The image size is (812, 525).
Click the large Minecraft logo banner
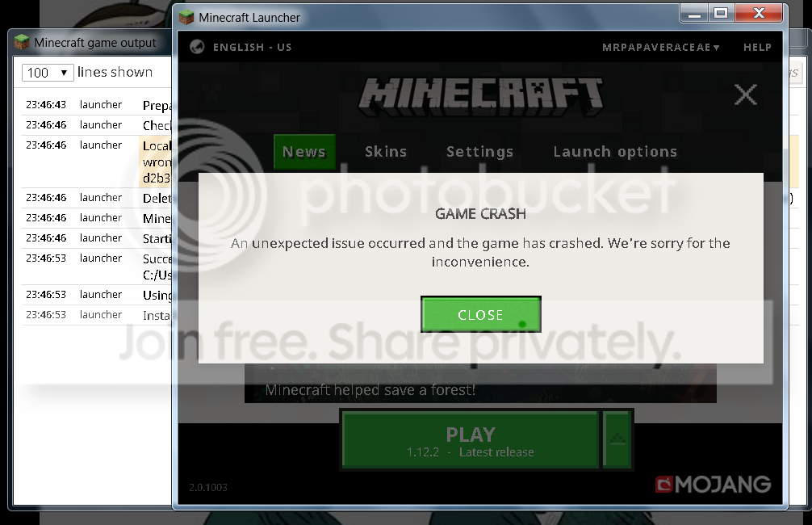pyautogui.click(x=480, y=96)
